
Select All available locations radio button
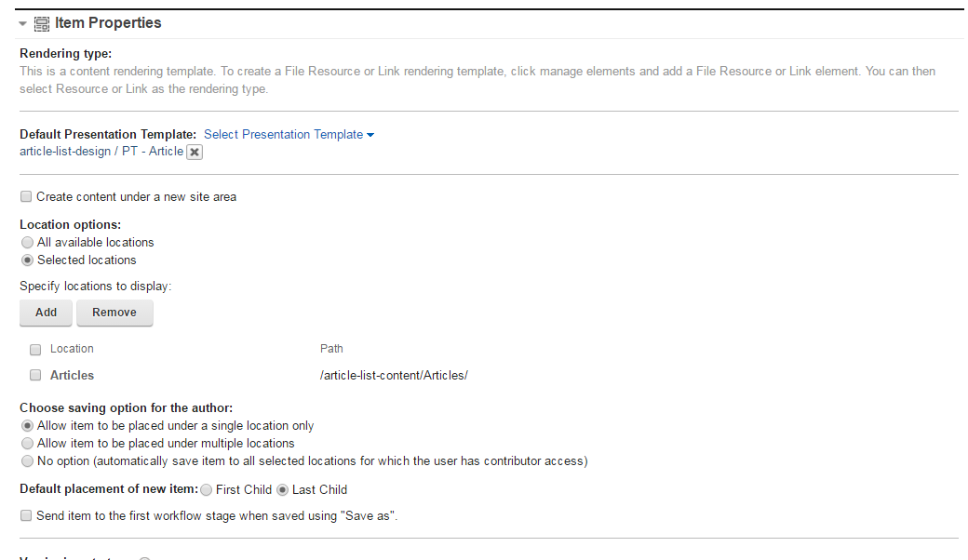(x=27, y=243)
